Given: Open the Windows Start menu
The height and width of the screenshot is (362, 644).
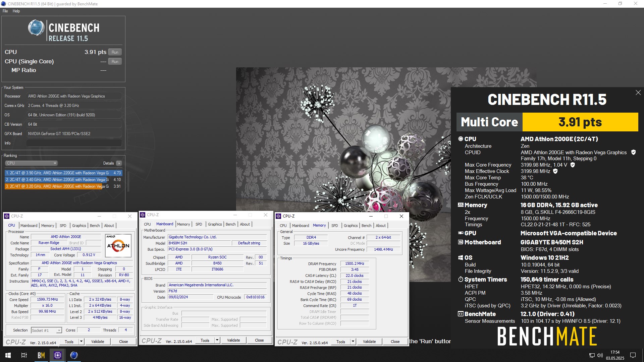Looking at the screenshot, I should click(8, 355).
